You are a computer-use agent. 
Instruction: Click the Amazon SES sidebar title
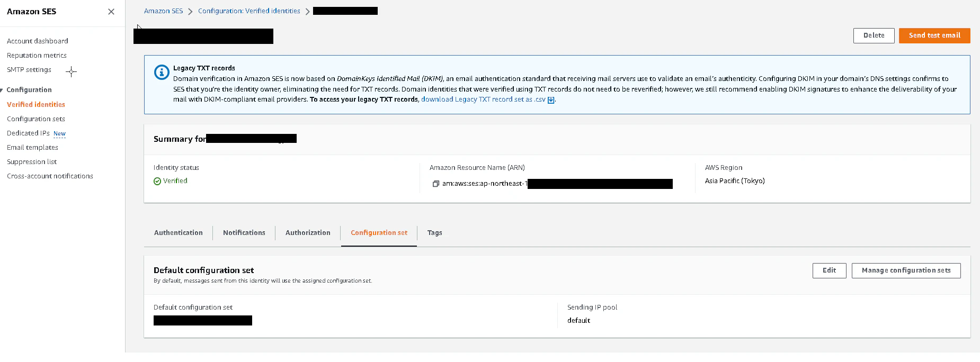pos(31,12)
